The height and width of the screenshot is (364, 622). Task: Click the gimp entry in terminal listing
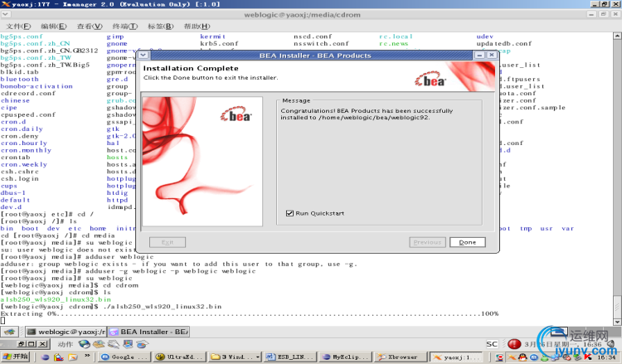pyautogui.click(x=115, y=36)
